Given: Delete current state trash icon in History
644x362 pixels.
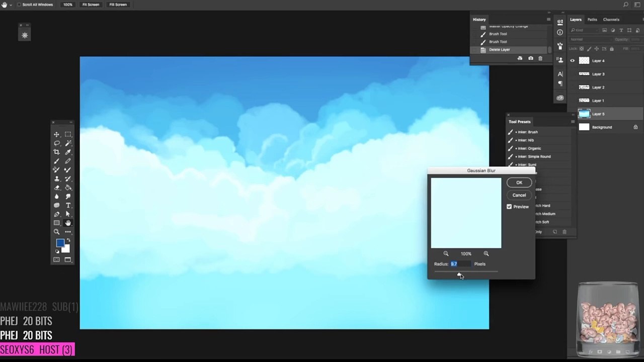Looking at the screenshot, I should tap(540, 58).
